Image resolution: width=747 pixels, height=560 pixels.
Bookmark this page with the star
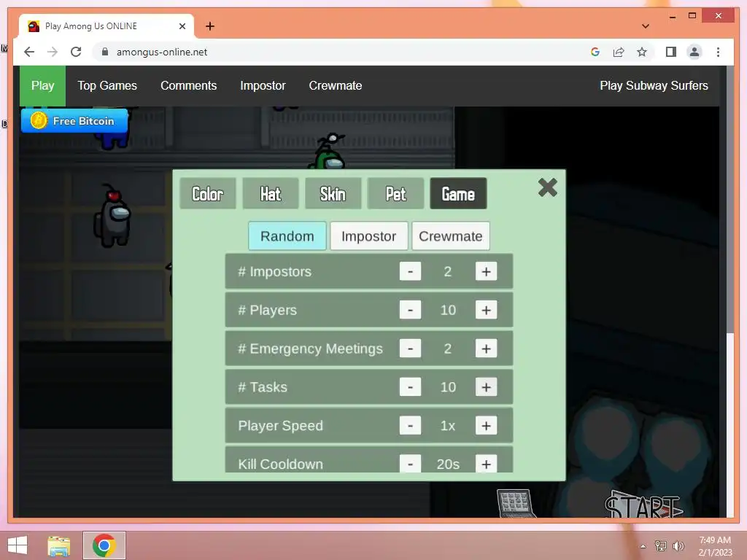[642, 52]
